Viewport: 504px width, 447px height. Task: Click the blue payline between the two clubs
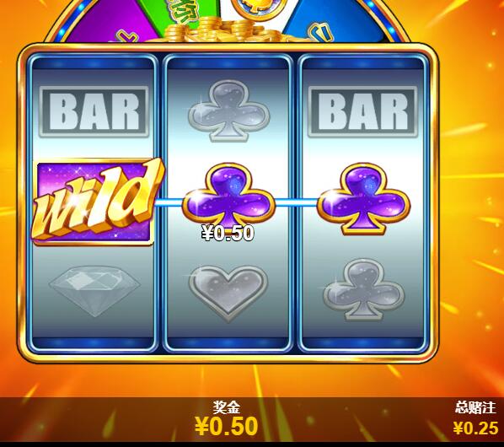point(296,202)
